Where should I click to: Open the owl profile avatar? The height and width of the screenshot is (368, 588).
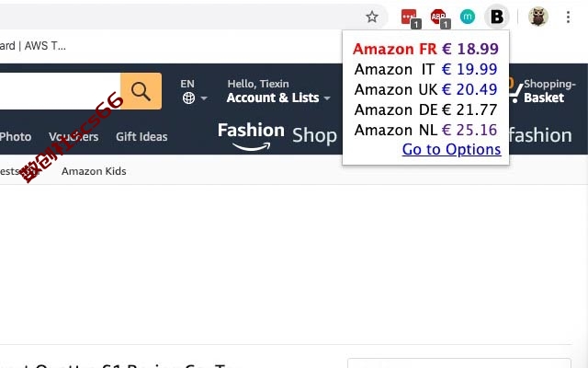pyautogui.click(x=538, y=17)
